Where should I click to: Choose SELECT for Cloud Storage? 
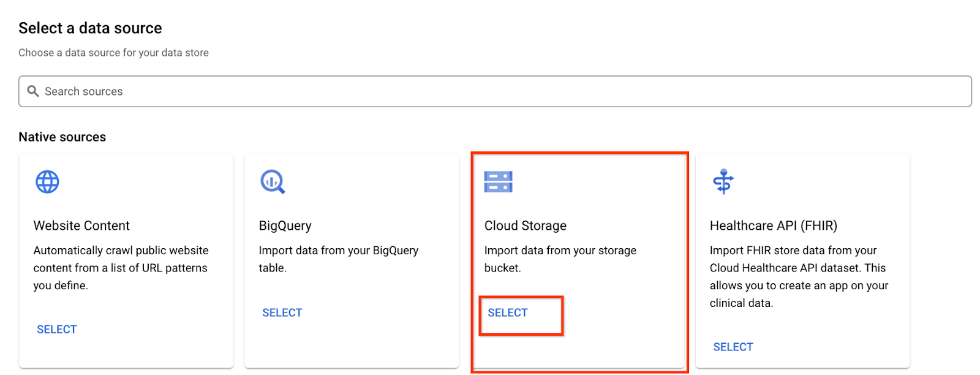tap(508, 313)
